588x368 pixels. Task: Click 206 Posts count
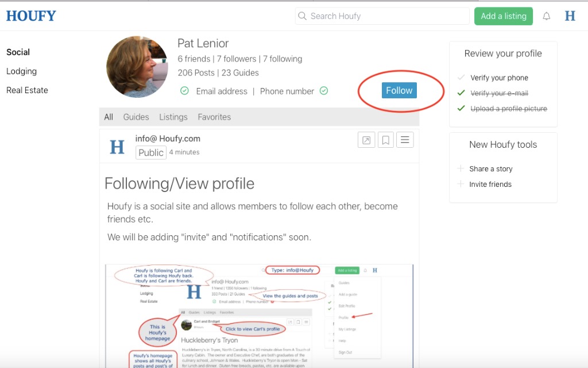coord(196,73)
